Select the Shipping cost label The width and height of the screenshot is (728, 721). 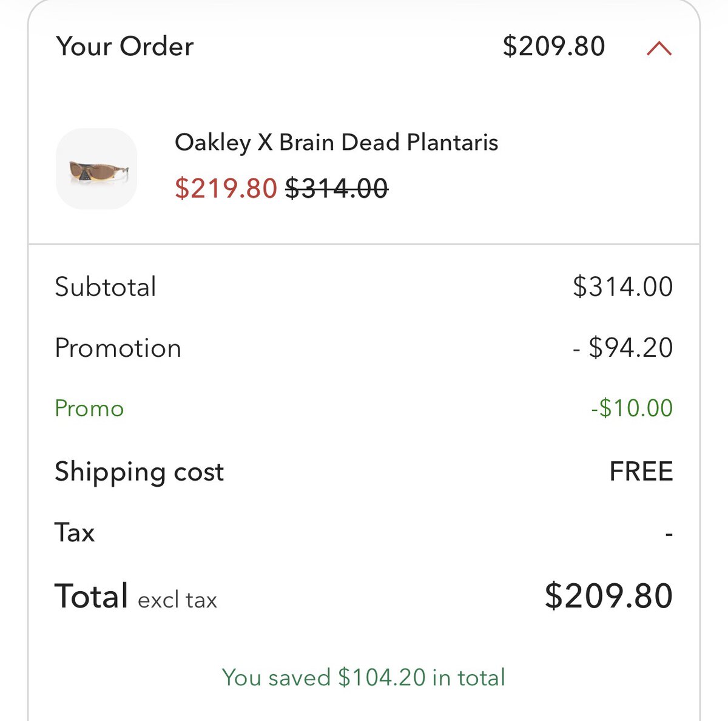point(139,472)
